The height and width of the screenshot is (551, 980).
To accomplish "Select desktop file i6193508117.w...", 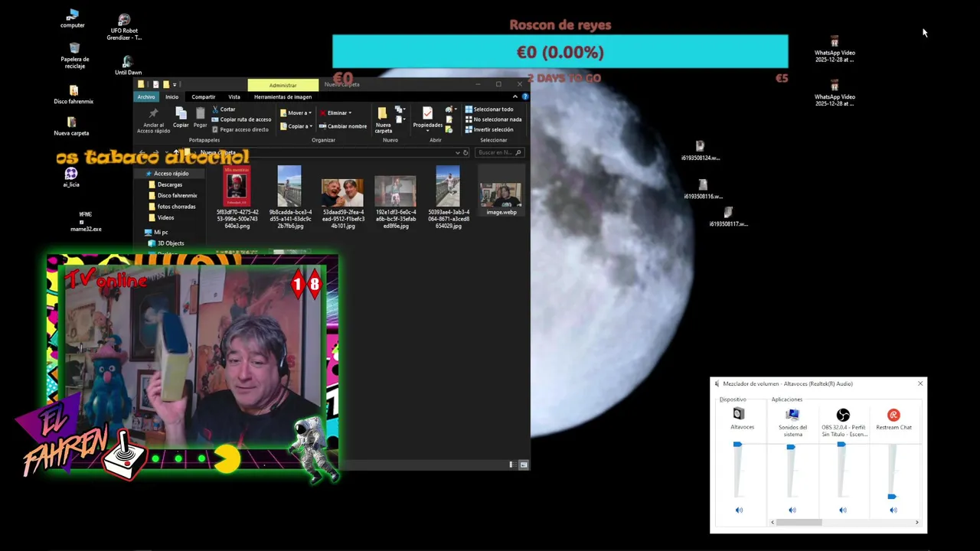I will [728, 217].
